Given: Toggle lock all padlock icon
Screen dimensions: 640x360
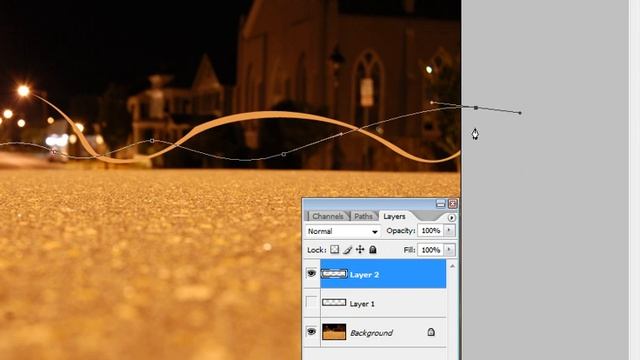Looking at the screenshot, I should (x=373, y=249).
